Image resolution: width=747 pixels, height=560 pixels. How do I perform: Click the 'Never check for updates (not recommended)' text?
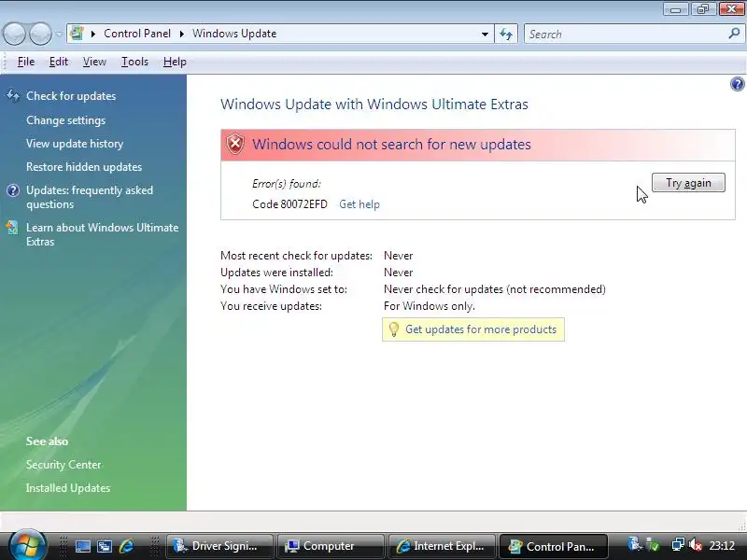[x=495, y=289]
